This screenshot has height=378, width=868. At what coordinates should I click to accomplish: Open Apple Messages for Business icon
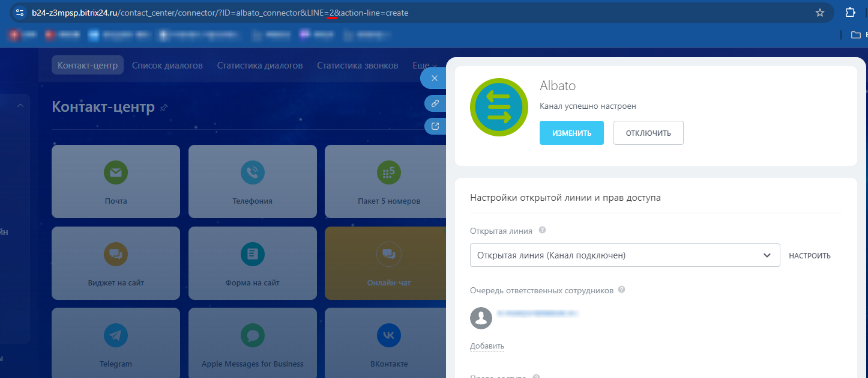(252, 335)
